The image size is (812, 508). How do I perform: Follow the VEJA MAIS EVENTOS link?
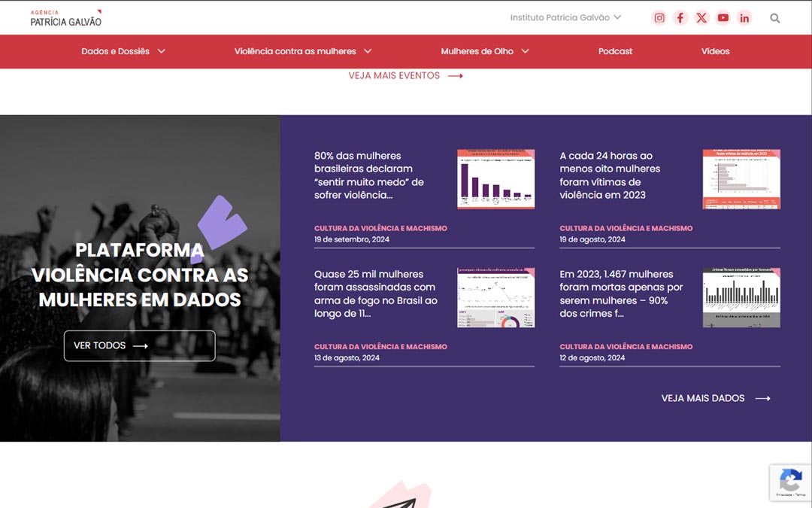pyautogui.click(x=405, y=76)
